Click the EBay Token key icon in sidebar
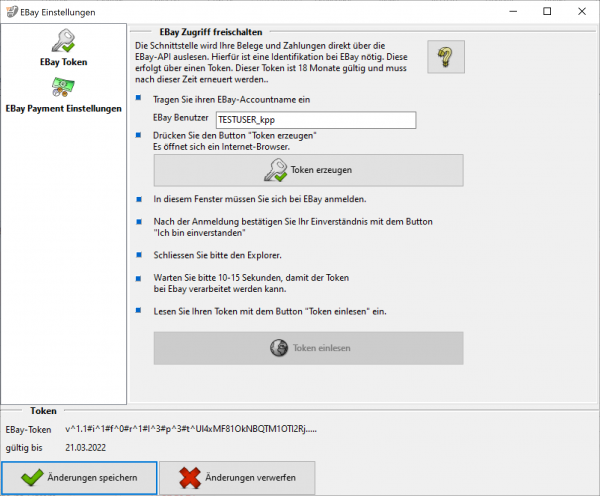The width and height of the screenshot is (600, 496). [x=63, y=42]
